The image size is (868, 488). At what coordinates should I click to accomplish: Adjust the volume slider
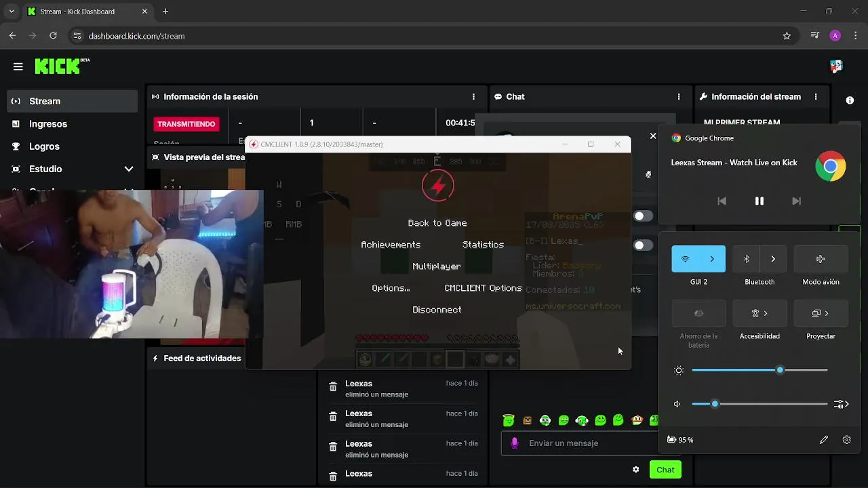(x=759, y=404)
